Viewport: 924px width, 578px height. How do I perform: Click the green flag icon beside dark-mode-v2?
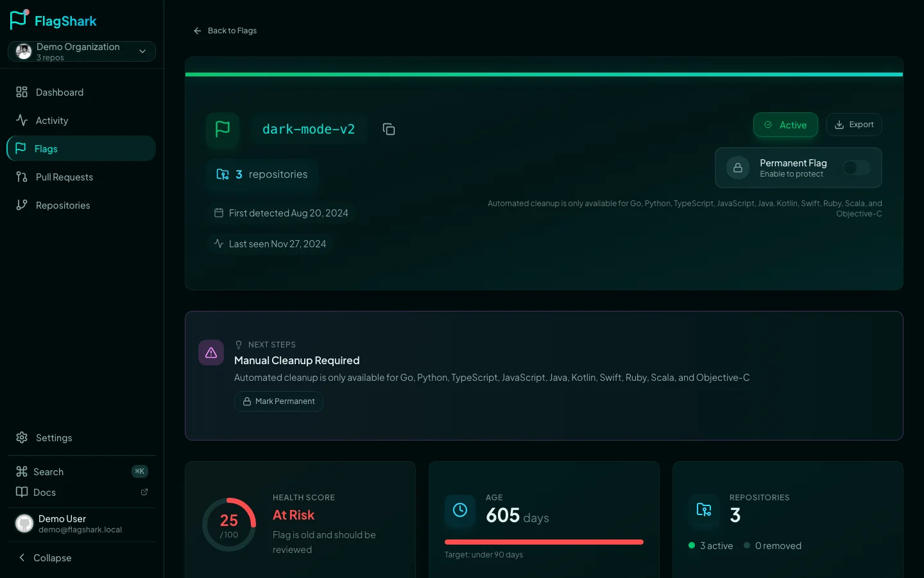[223, 129]
